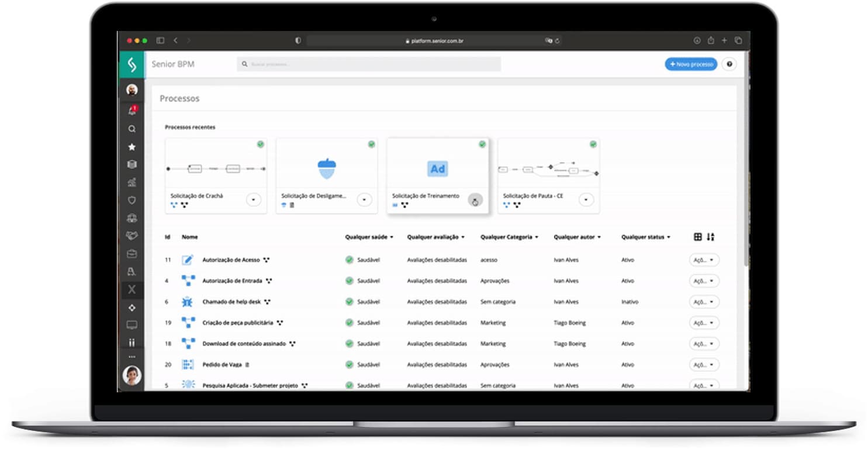
Task: Select the X icon in sidebar
Action: [132, 289]
